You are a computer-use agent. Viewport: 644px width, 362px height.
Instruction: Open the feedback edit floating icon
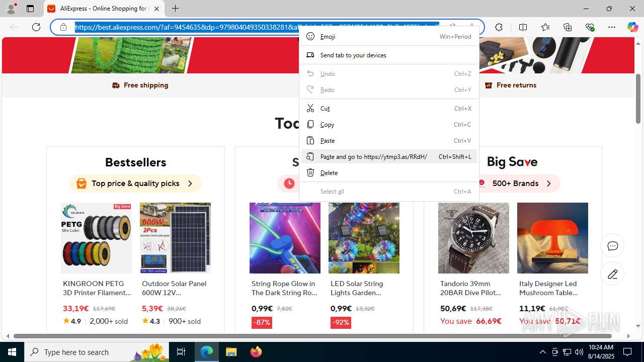click(x=612, y=274)
